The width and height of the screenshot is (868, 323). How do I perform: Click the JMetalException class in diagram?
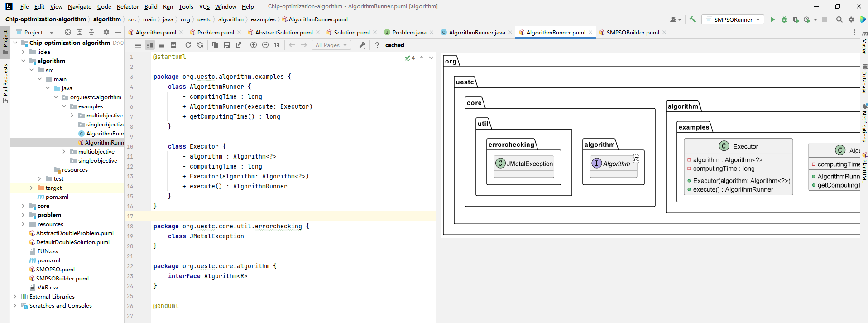[524, 166]
